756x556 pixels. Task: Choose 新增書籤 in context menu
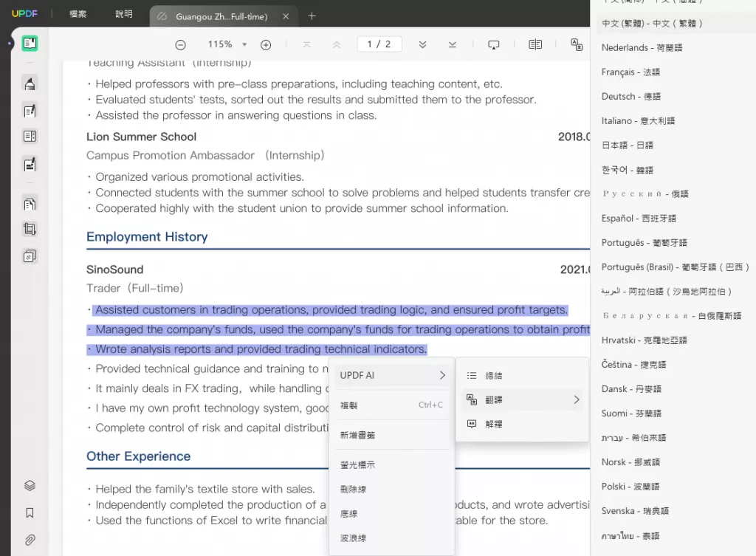392,435
